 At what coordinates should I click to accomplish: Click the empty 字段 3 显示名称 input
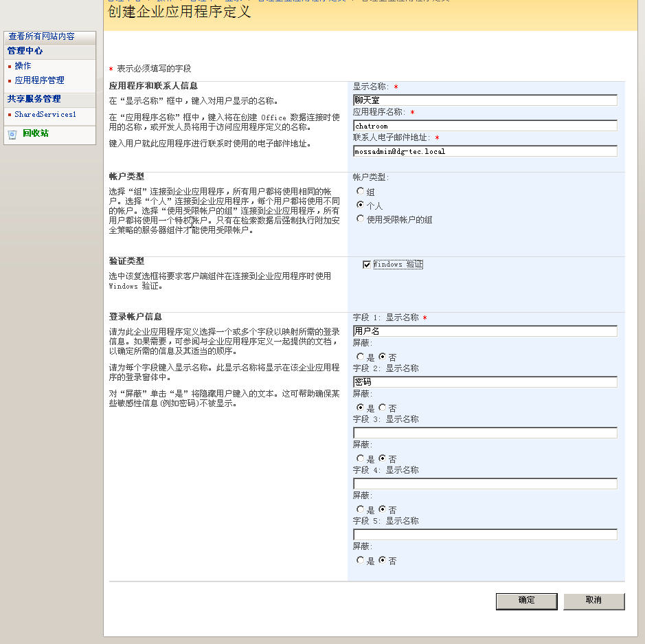coord(485,432)
